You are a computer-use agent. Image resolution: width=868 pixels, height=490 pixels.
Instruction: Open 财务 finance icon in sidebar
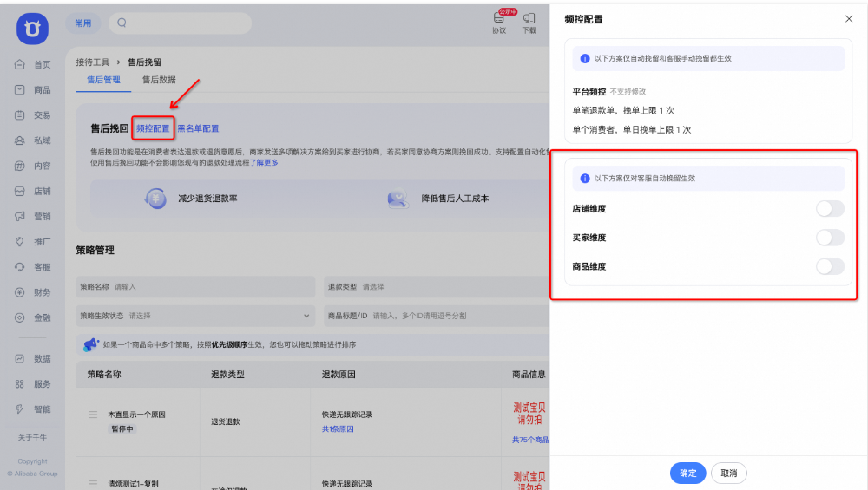(x=20, y=292)
